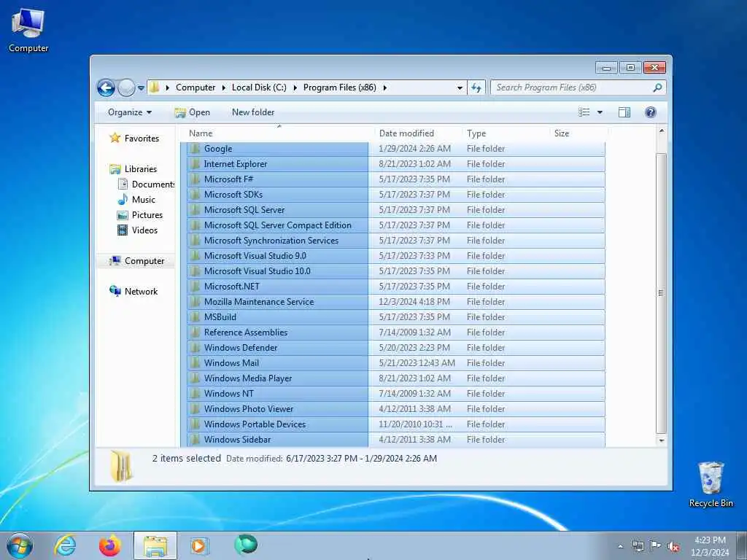Click the Open toolbar button
This screenshot has height=560, width=747.
pos(193,112)
